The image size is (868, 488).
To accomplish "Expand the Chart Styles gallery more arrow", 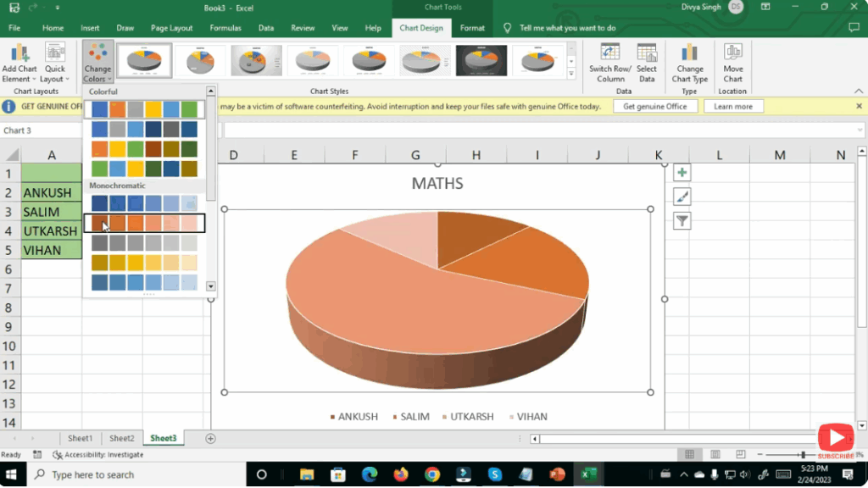I will pos(571,75).
